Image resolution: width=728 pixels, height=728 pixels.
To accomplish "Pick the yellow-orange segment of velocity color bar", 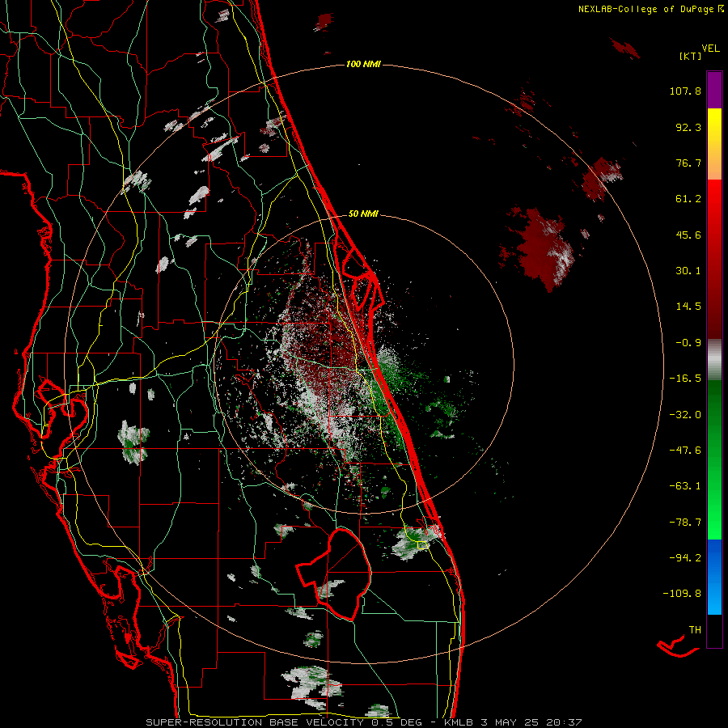I will (714, 144).
